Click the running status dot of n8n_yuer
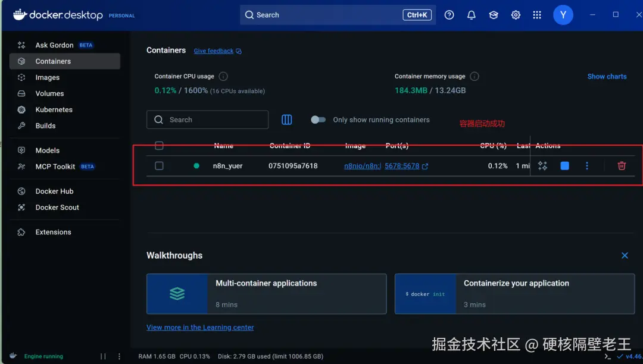643x364 pixels. [196, 166]
